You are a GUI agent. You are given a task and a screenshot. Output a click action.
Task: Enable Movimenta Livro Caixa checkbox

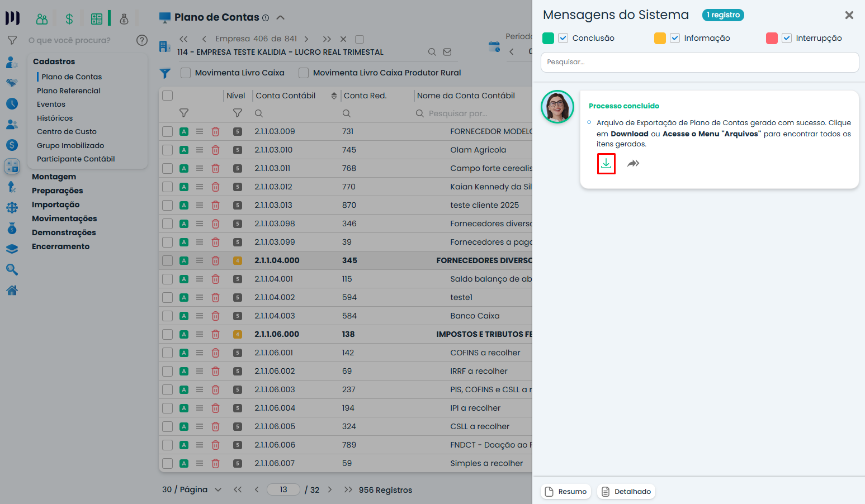pyautogui.click(x=186, y=73)
